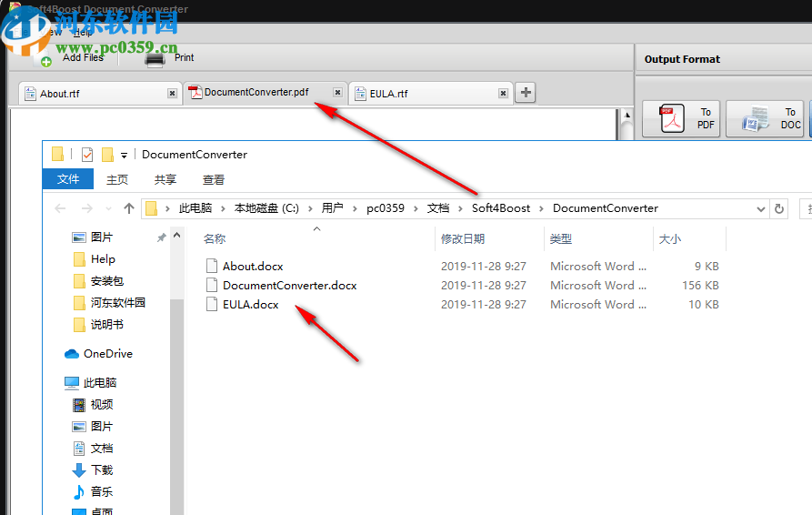Switch to the EULA.rtf tab

point(431,93)
